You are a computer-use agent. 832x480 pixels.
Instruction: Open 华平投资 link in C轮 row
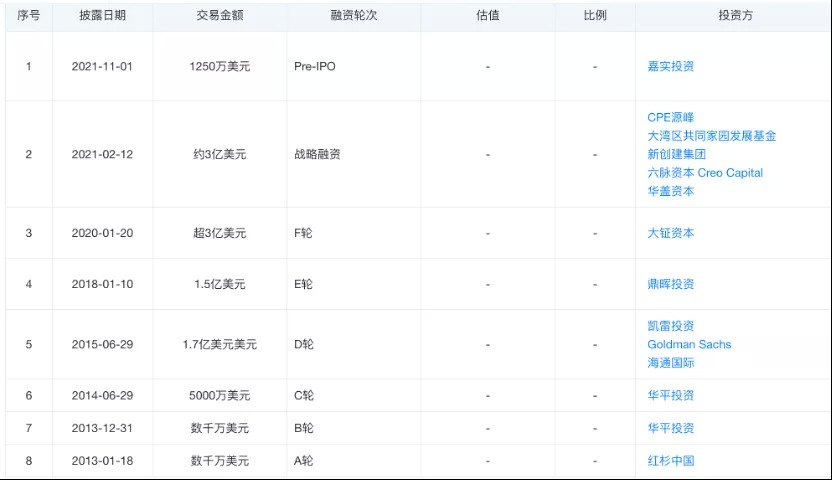point(670,395)
